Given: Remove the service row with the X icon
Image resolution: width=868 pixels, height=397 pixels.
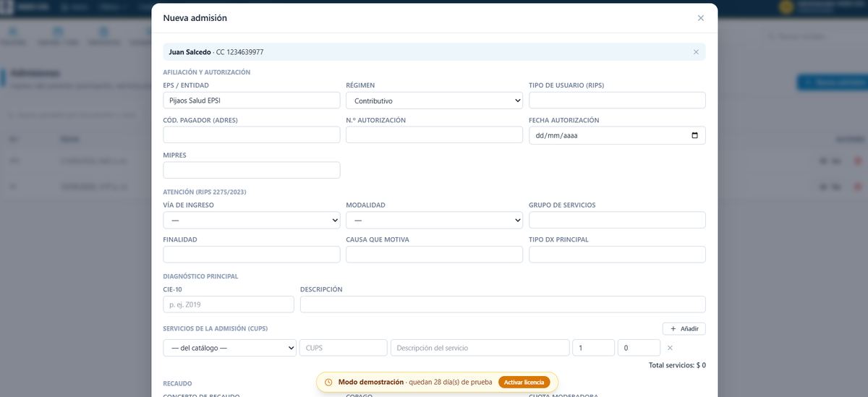Looking at the screenshot, I should click(670, 348).
